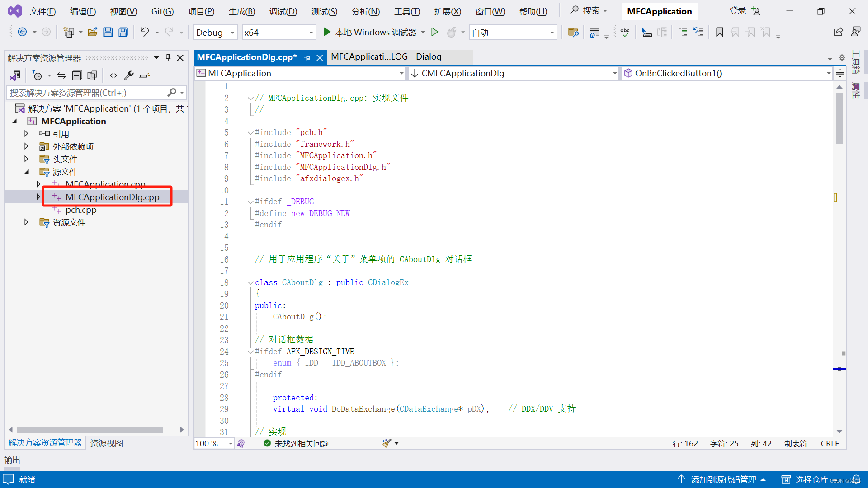868x488 pixels.
Task: Click the 搜索 button in title bar
Action: point(589,11)
